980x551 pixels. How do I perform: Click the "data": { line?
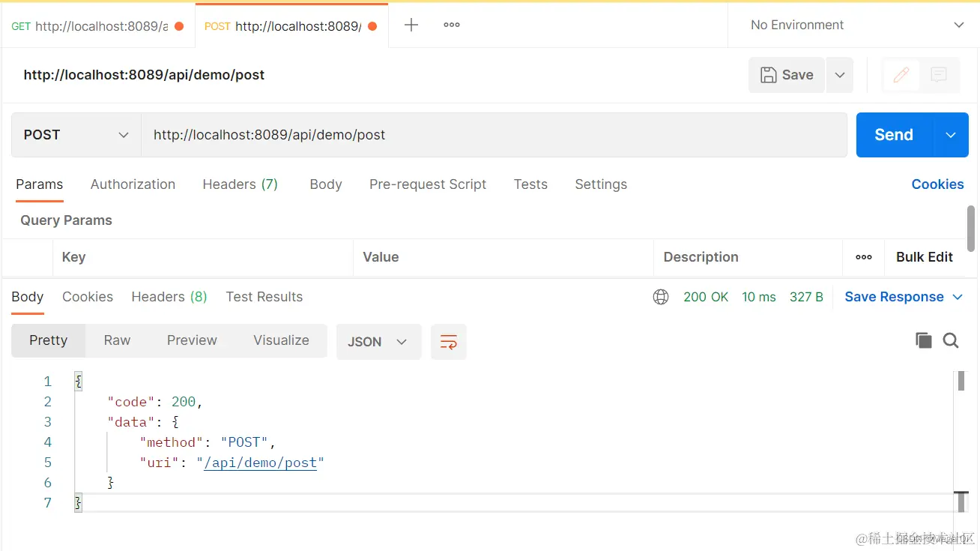pos(143,422)
